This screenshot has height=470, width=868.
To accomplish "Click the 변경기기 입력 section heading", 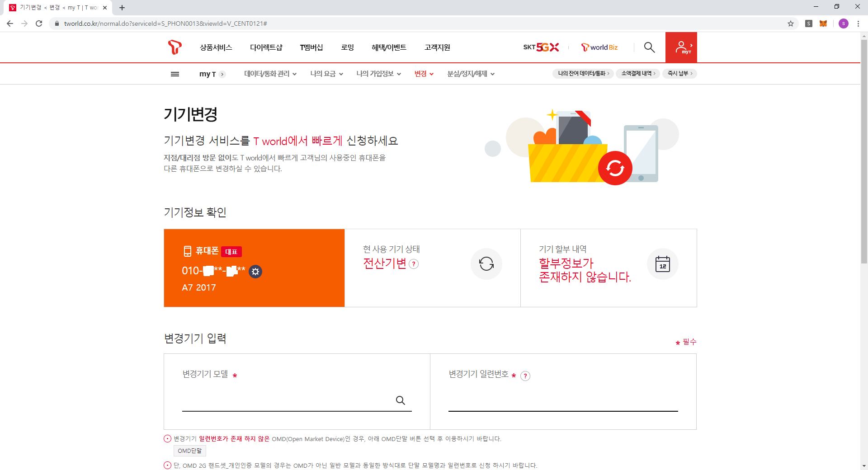I will pyautogui.click(x=195, y=338).
